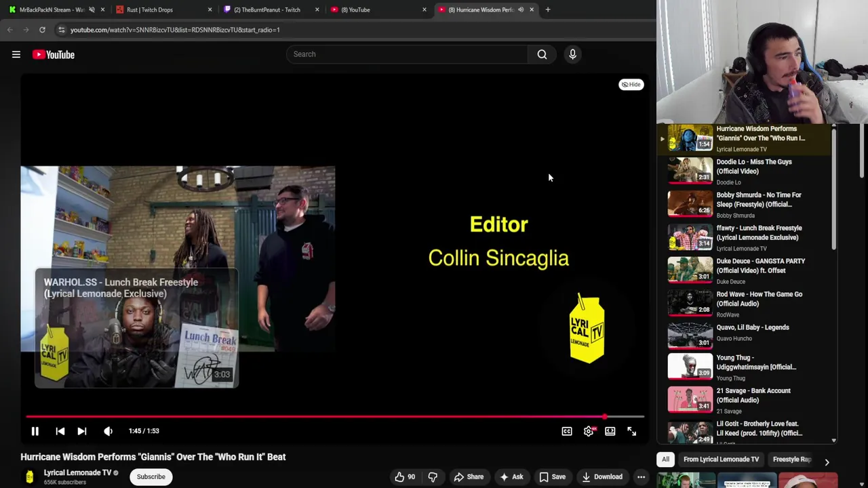The image size is (868, 488).
Task: Click the Lyrical Lemonade channel avatar
Action: [x=29, y=476]
